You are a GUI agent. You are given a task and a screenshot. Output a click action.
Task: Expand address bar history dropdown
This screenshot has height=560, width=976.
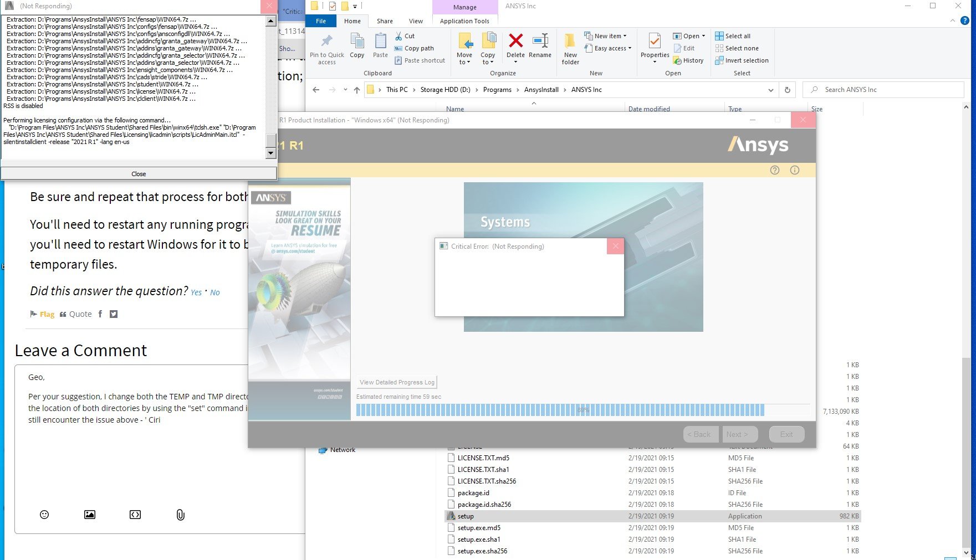pos(771,90)
